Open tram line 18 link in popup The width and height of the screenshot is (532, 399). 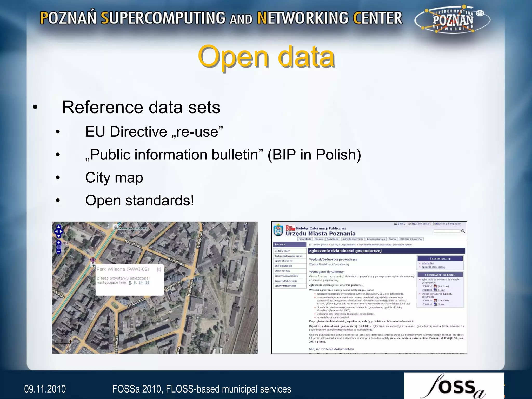(147, 283)
